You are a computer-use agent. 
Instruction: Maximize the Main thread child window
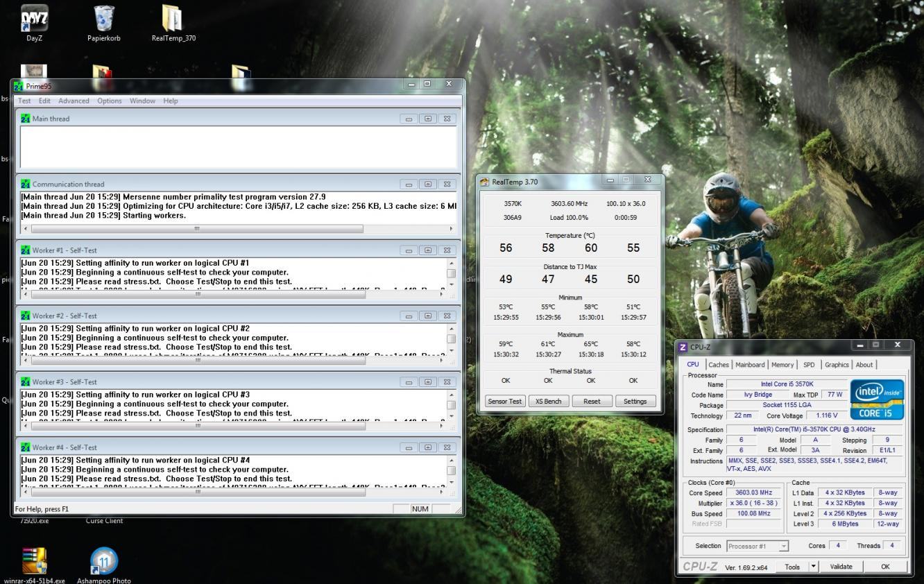428,119
